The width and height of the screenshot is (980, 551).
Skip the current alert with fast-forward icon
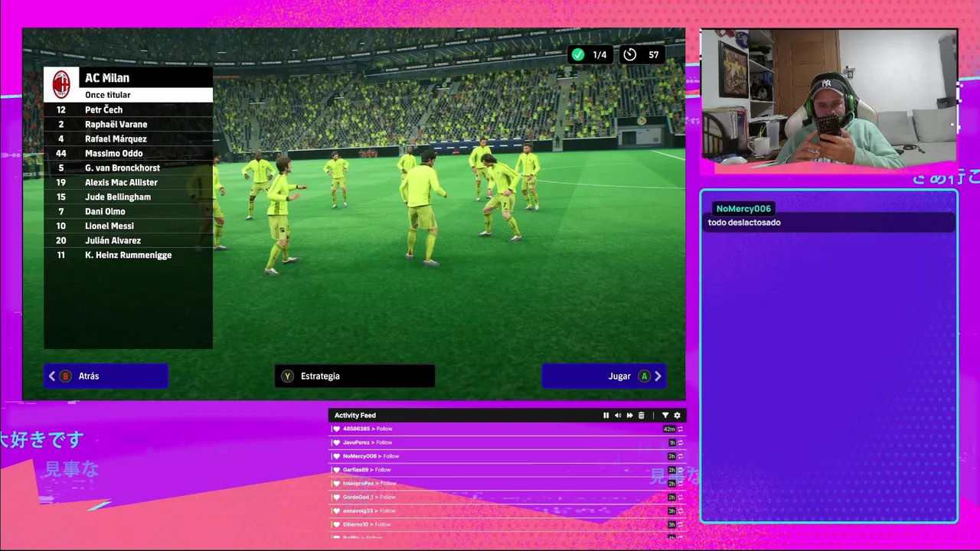(629, 416)
